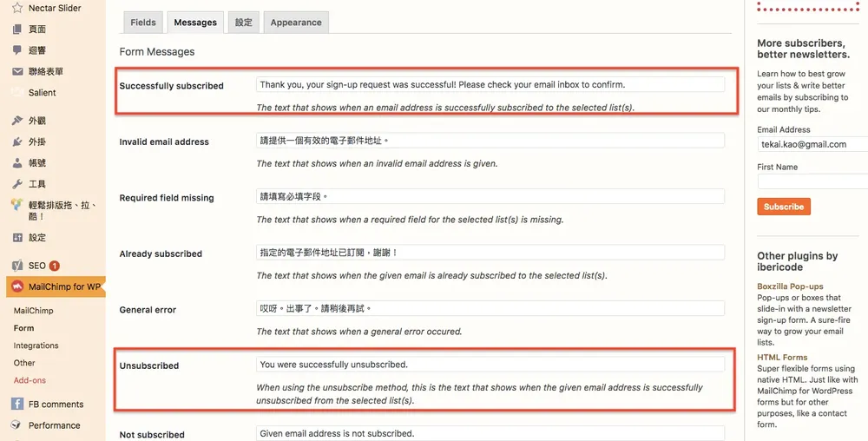The width and height of the screenshot is (868, 441).
Task: Click the 外觀 appearance brush icon
Action: coord(17,121)
